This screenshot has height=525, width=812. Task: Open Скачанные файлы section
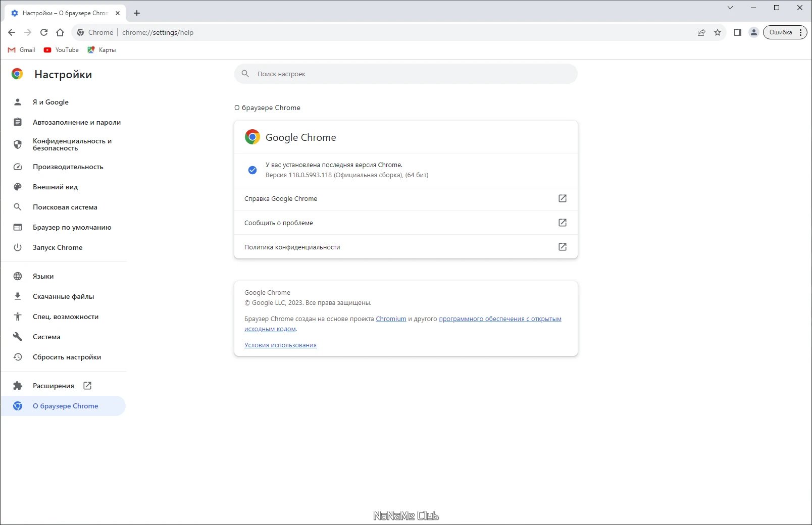64,296
